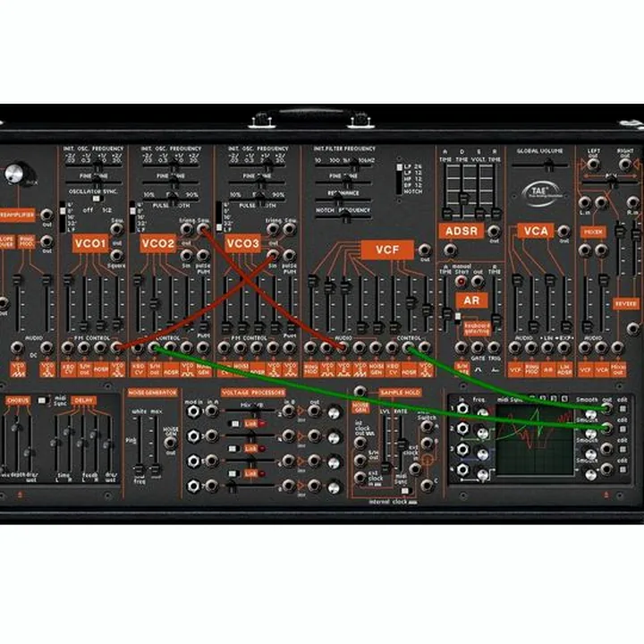Click the AR manual start button
The width and height of the screenshot is (644, 644).
click(462, 282)
